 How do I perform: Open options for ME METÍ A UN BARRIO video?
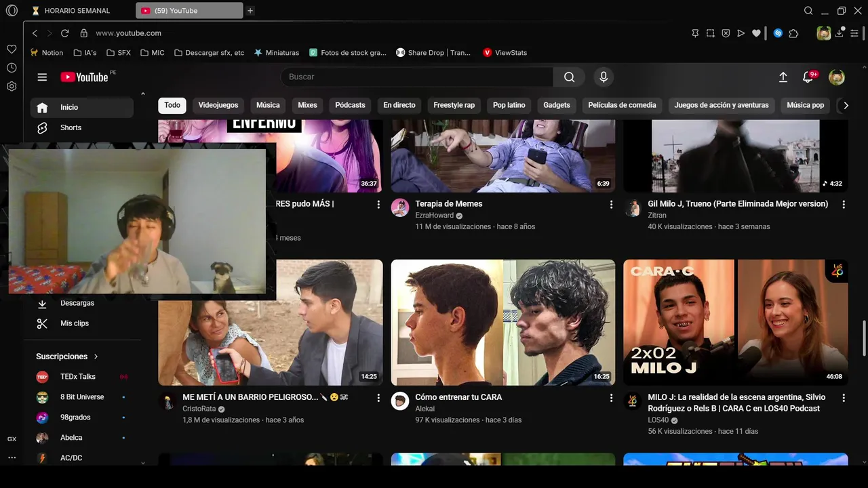378,398
